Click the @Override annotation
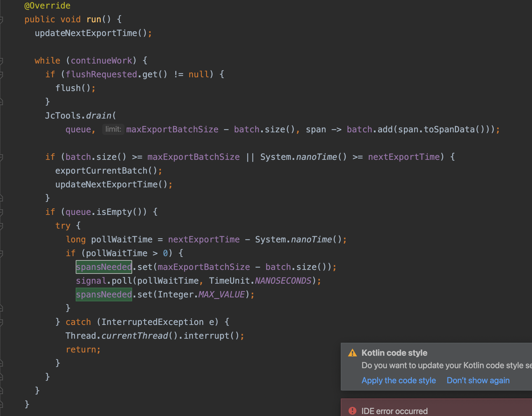 click(47, 6)
